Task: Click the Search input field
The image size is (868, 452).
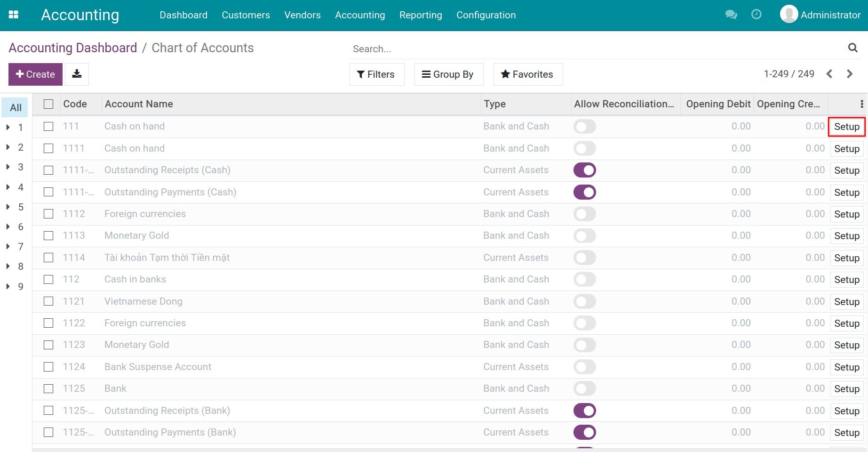Action: [x=597, y=49]
